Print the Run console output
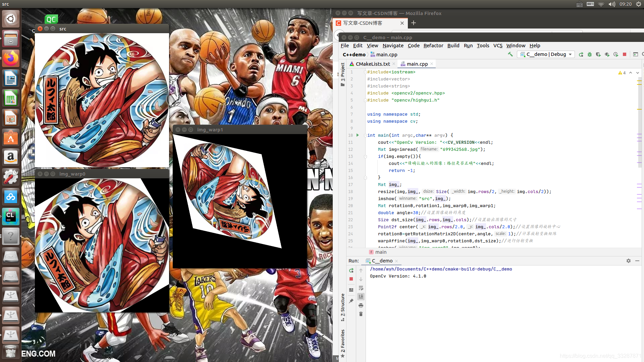 [361, 305]
